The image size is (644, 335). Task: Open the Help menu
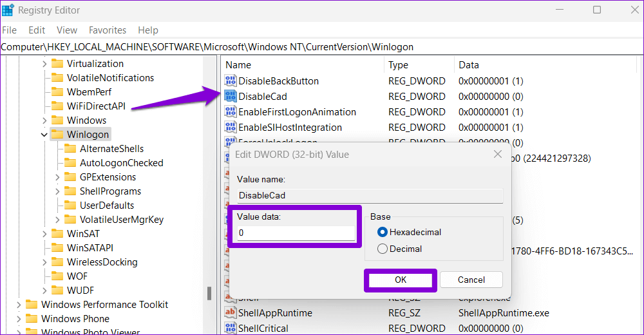148,30
